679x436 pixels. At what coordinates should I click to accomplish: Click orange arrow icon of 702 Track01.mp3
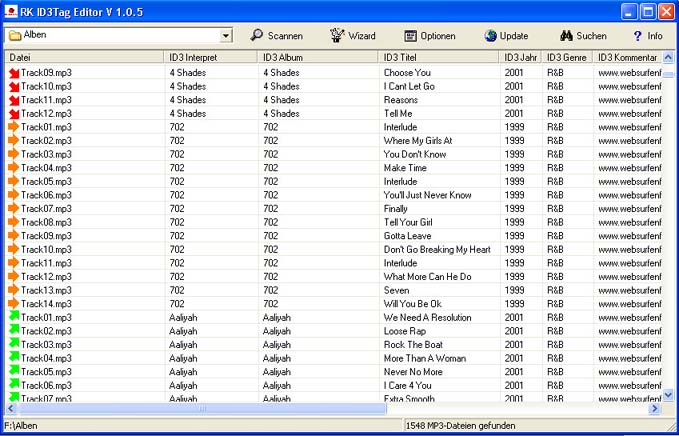point(13,128)
